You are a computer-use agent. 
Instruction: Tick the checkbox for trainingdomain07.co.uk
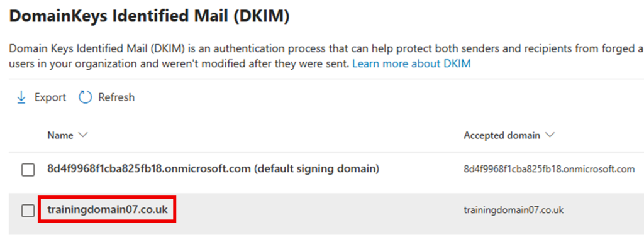[x=28, y=211]
